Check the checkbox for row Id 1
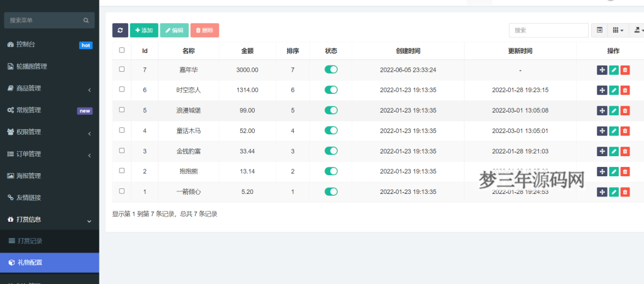 pos(121,191)
